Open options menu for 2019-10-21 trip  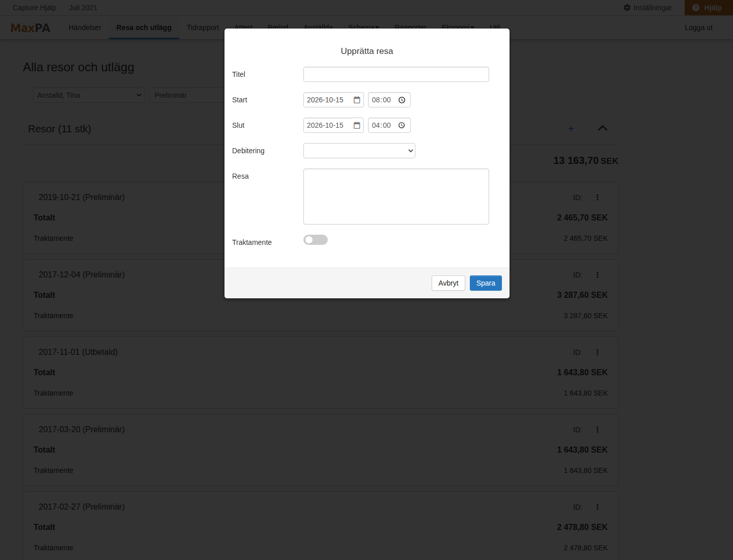[598, 198]
